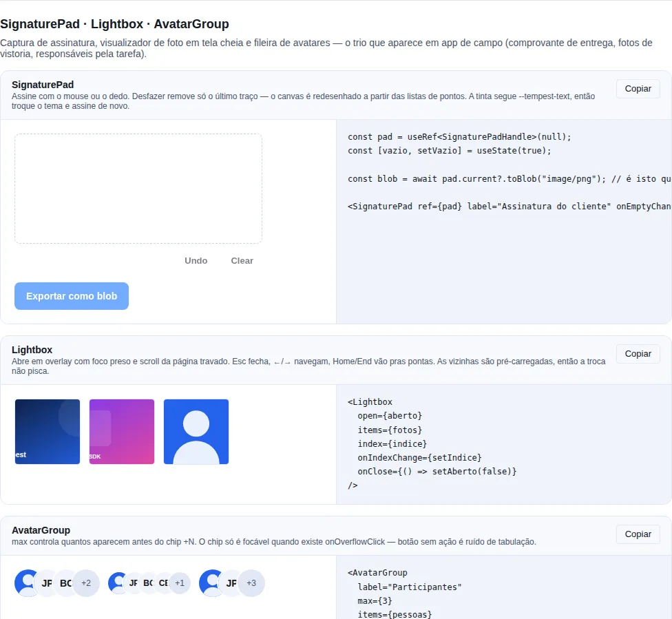Click the +1 overflow chip
Image resolution: width=672 pixels, height=619 pixels.
pyautogui.click(x=180, y=583)
